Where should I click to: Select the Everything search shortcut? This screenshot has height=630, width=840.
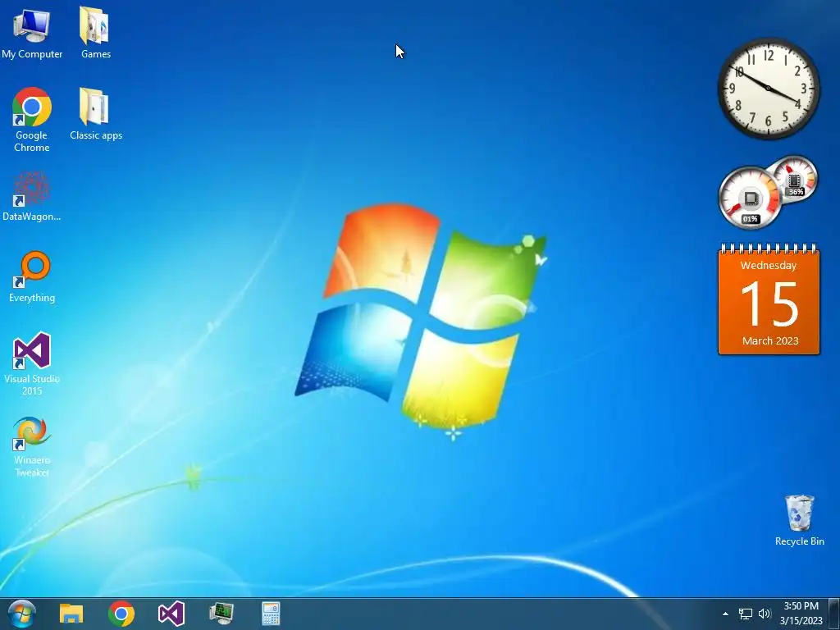[32, 277]
